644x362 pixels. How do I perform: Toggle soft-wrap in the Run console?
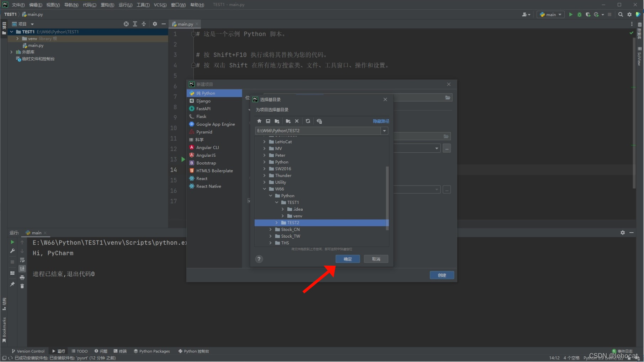[x=22, y=260]
